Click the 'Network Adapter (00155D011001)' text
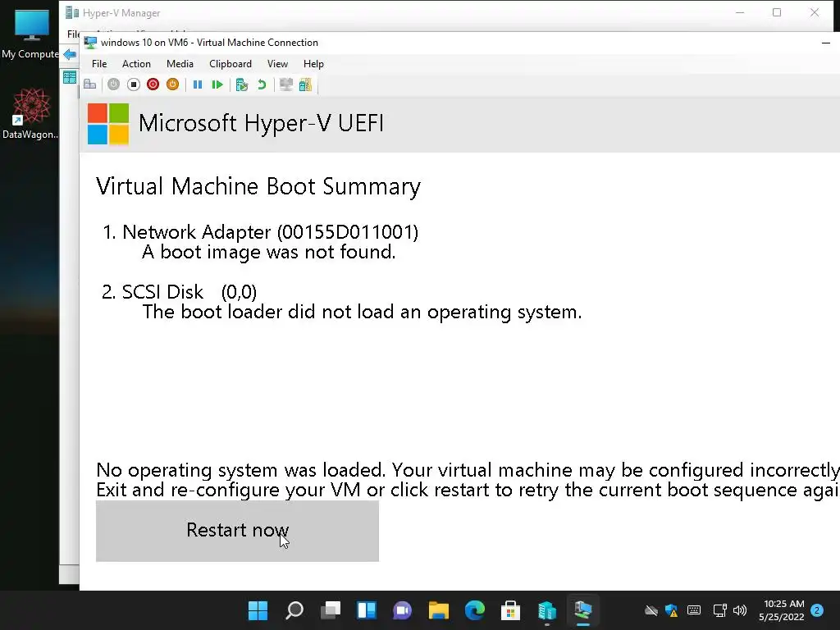Screen dimensions: 840x630 click(x=271, y=232)
